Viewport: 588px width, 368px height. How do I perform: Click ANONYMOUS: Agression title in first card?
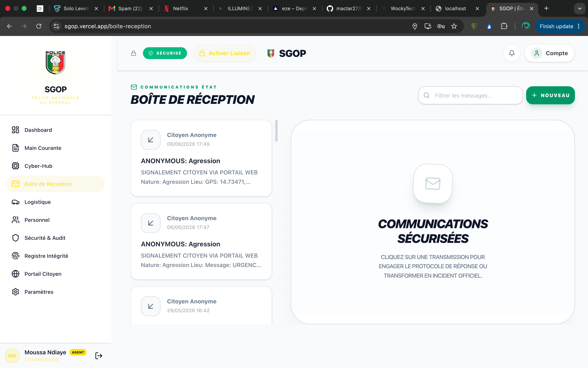(x=180, y=161)
